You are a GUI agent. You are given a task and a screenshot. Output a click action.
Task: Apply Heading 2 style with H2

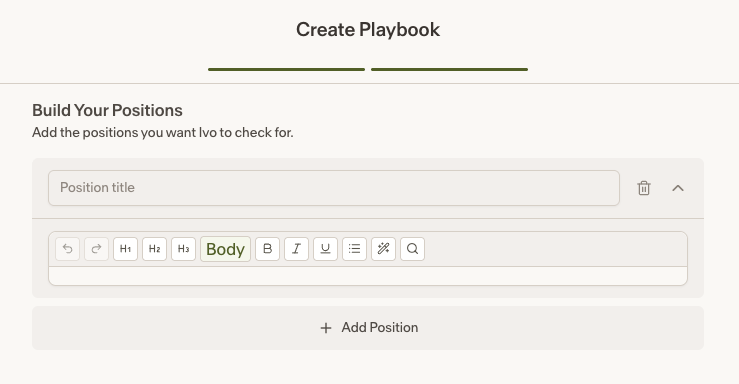[x=155, y=249]
